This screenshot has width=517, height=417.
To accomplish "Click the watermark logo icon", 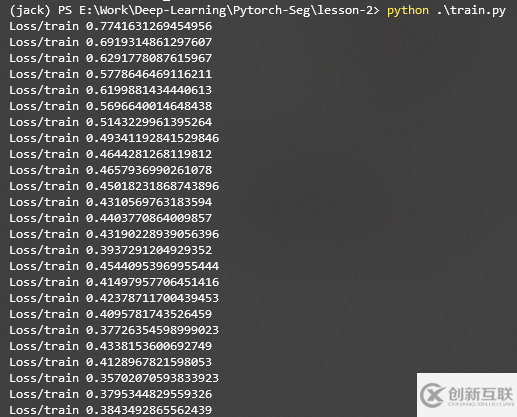I will pos(432,395).
